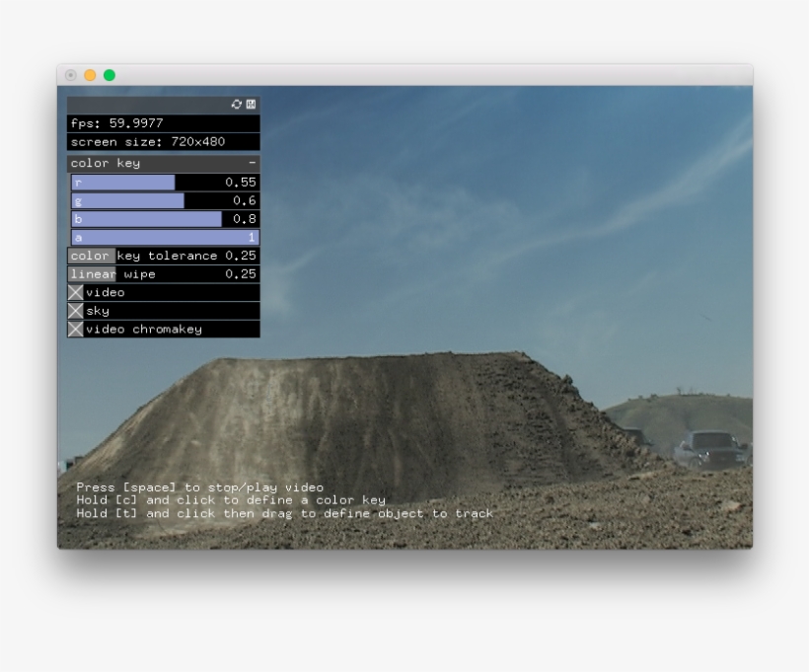Toggle the sky checkbox

pos(76,311)
